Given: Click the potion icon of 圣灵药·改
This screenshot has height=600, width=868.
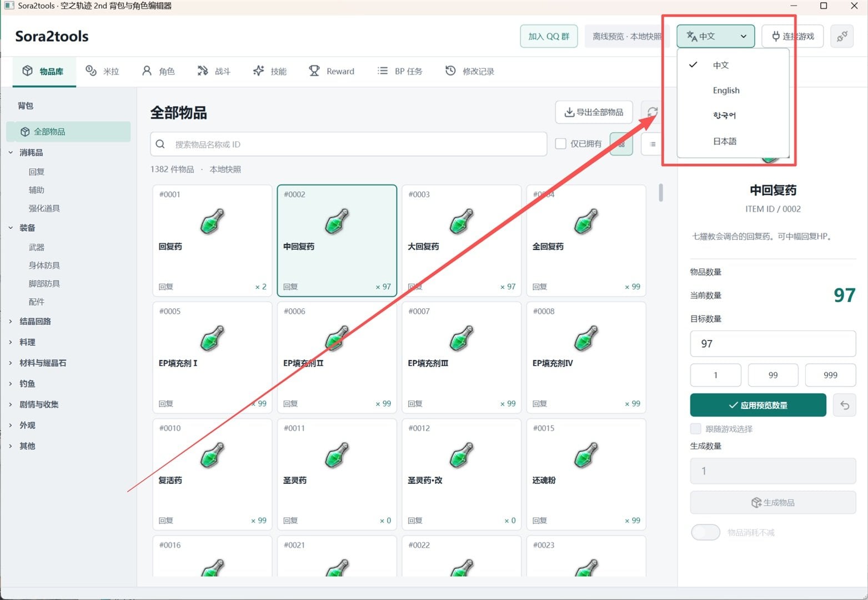Looking at the screenshot, I should tap(461, 454).
